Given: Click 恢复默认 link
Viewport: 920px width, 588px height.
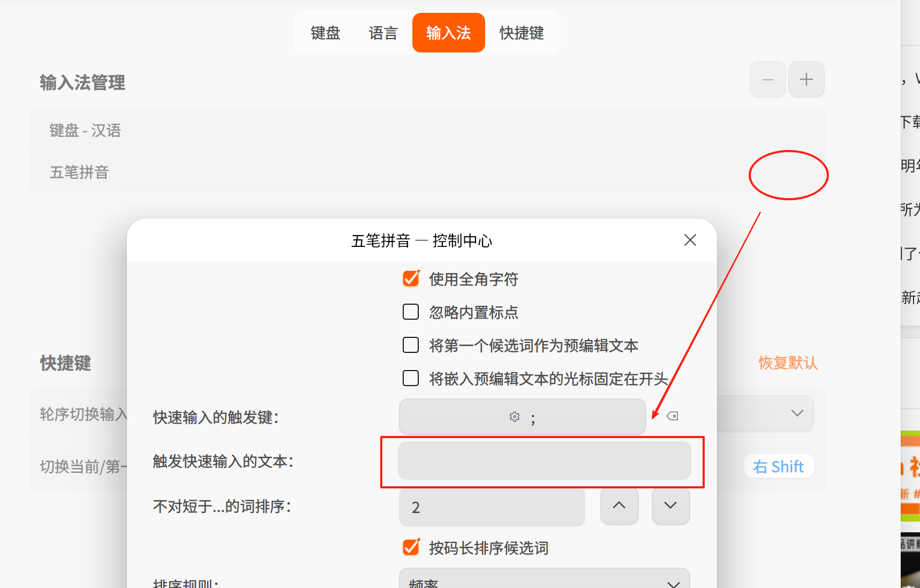Looking at the screenshot, I should tap(788, 363).
